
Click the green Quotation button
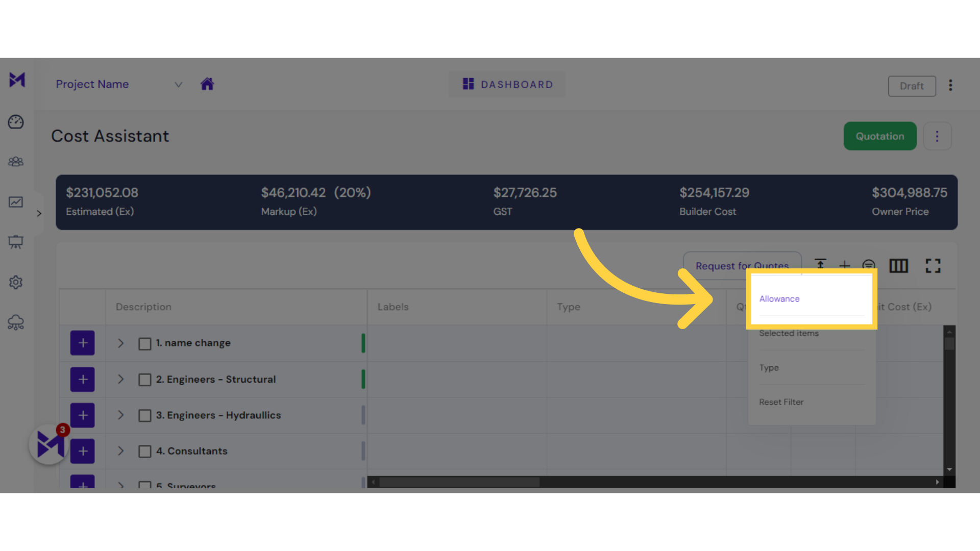click(x=880, y=136)
